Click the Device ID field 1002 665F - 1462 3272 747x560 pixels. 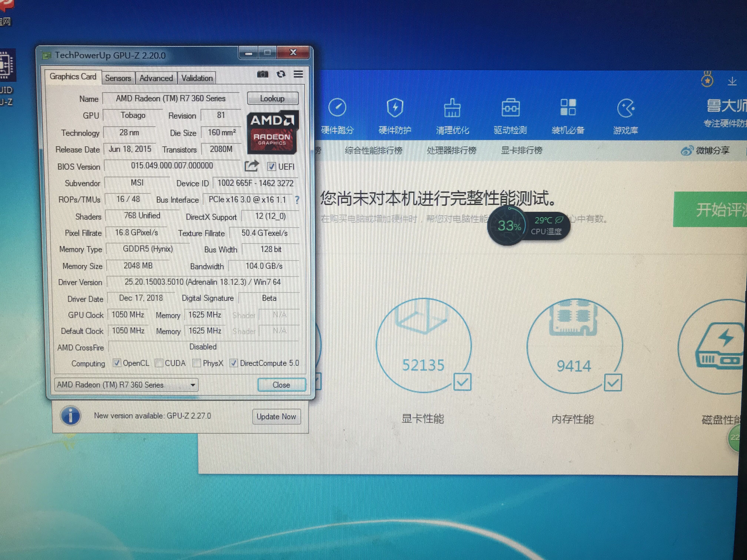point(255,183)
